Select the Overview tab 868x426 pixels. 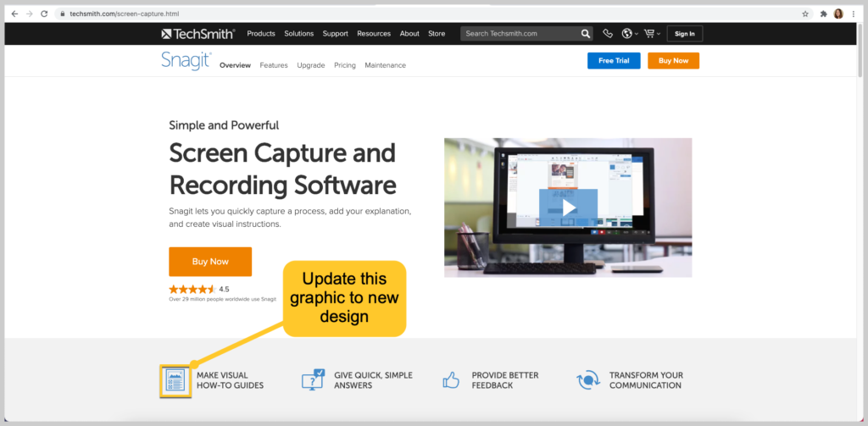(236, 65)
